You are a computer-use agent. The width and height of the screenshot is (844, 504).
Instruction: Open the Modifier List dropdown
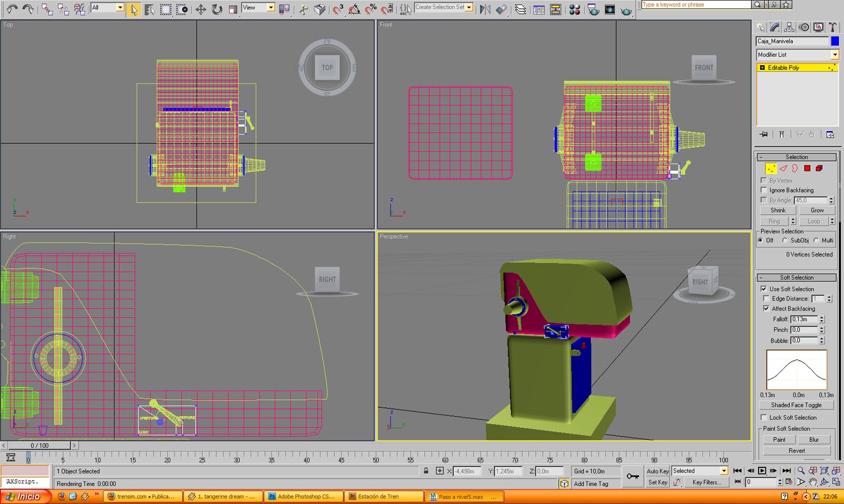coord(834,55)
